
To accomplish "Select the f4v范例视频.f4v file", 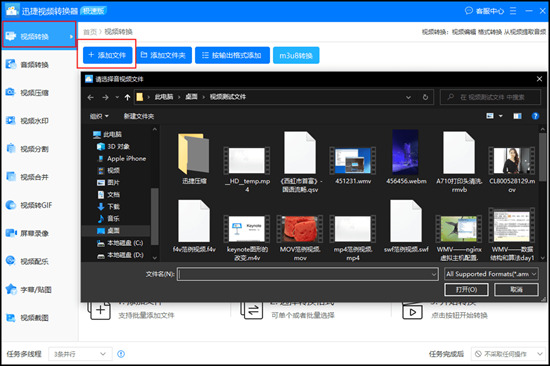I will point(194,226).
